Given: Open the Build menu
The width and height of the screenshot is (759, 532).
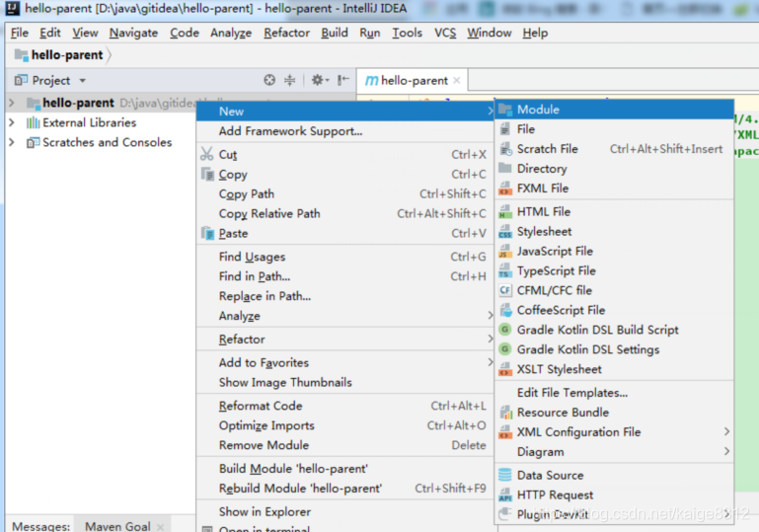Looking at the screenshot, I should [x=335, y=33].
